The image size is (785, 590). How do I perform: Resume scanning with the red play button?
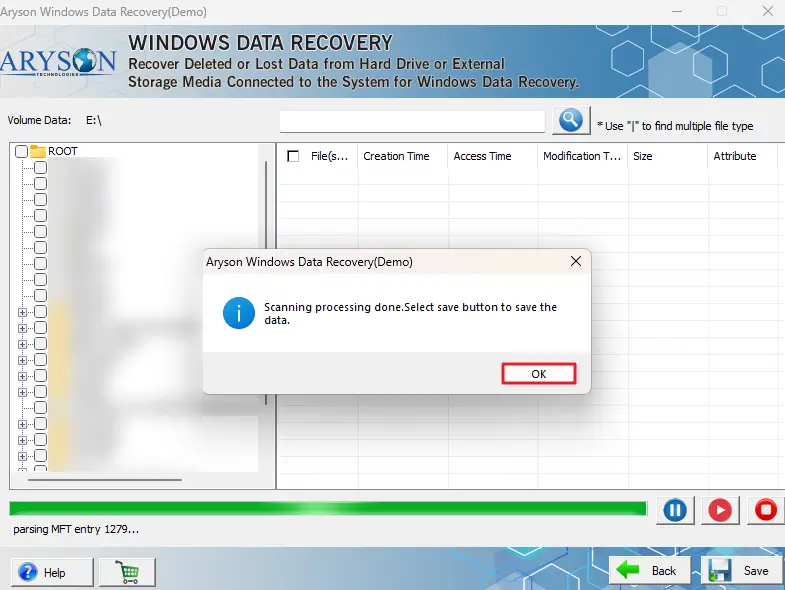click(x=720, y=510)
